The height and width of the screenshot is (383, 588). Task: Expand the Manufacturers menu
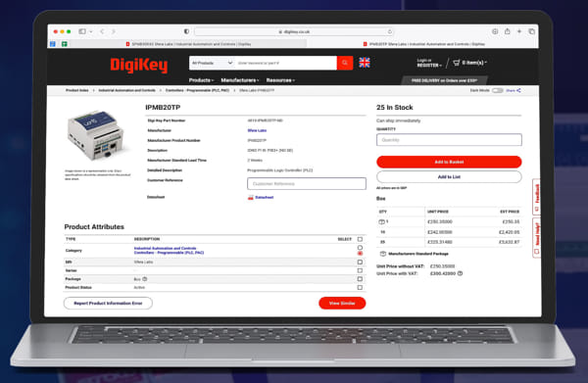tap(240, 80)
